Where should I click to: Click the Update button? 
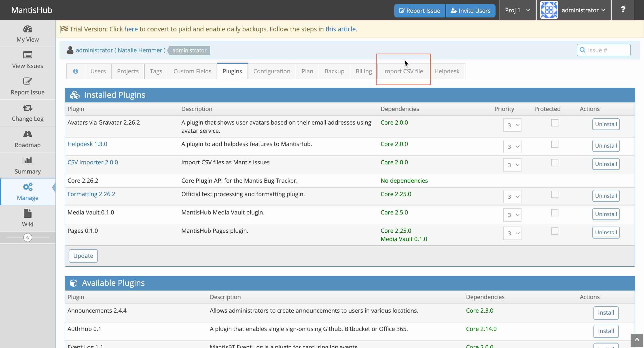tap(83, 256)
